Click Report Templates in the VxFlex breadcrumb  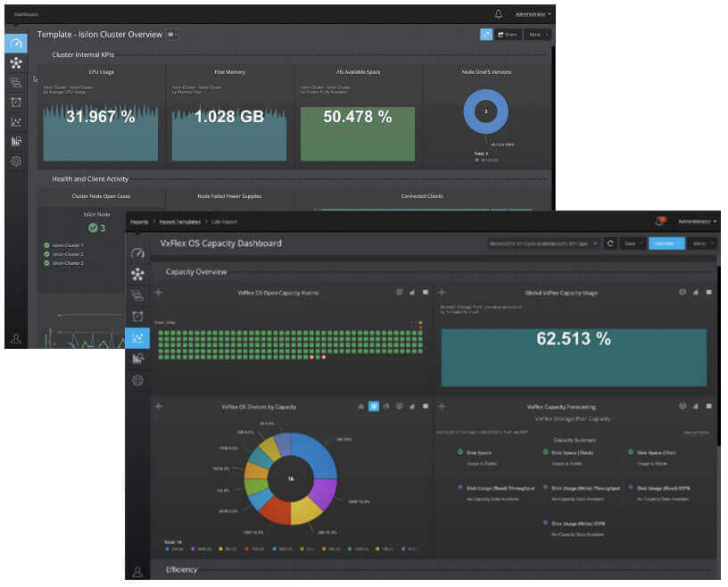[179, 222]
